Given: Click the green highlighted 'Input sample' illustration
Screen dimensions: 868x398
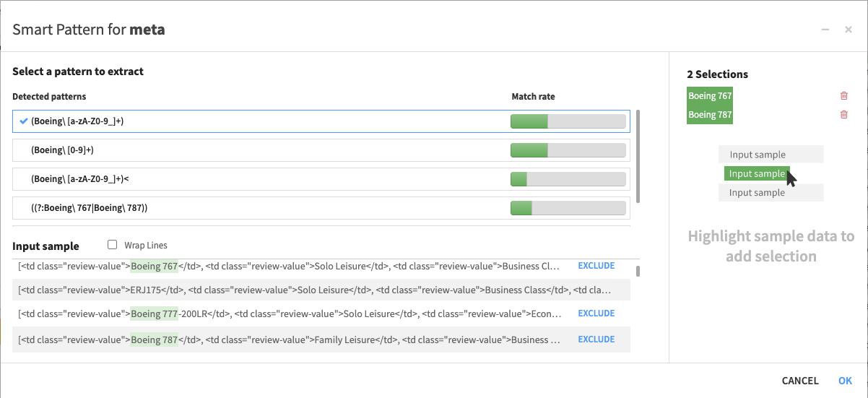Looking at the screenshot, I should 757,173.
